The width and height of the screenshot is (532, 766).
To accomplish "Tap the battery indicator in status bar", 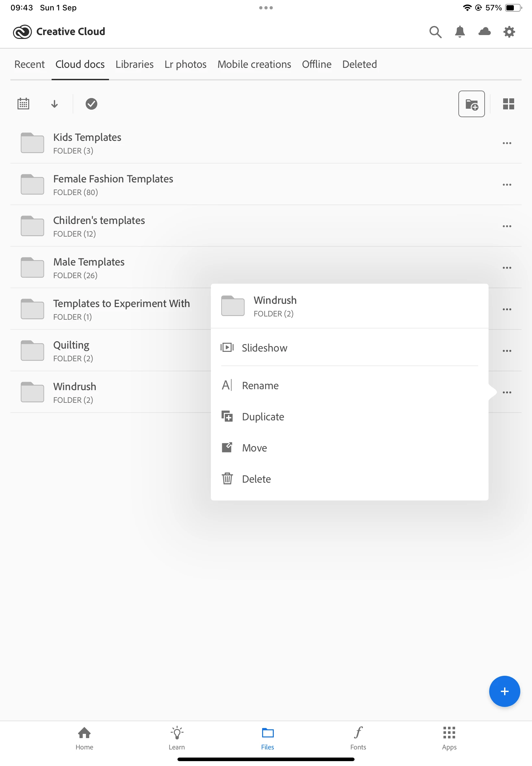I will tap(514, 8).
